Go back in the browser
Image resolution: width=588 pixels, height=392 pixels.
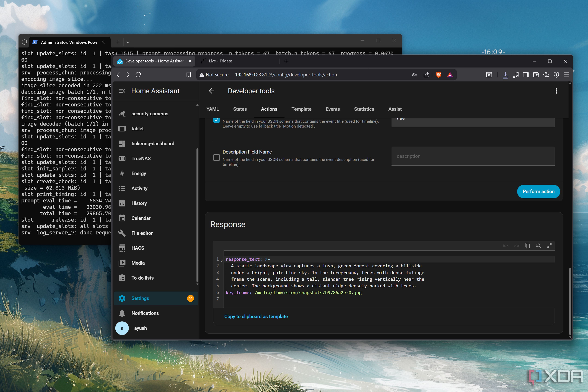tap(118, 75)
